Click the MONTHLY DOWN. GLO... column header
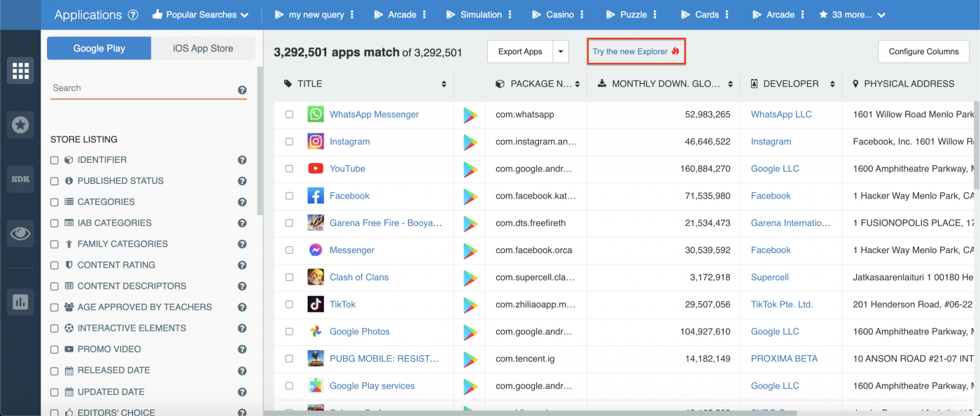 point(663,84)
